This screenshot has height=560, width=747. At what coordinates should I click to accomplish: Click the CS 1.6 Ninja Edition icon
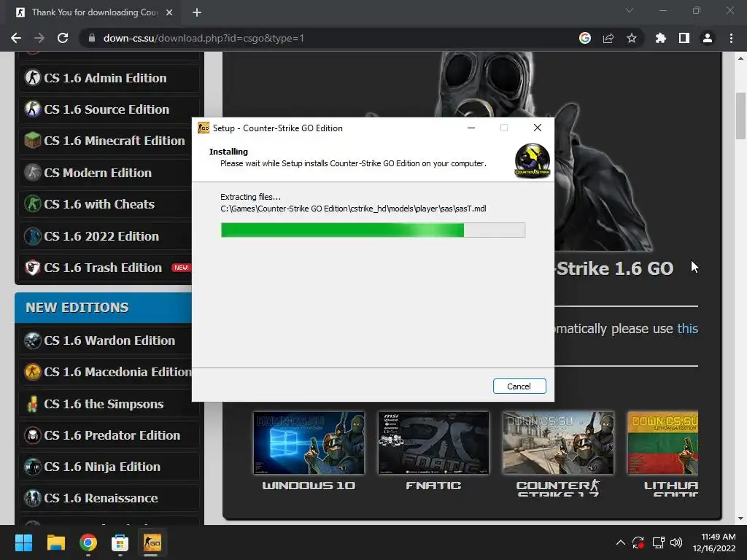coord(32,467)
